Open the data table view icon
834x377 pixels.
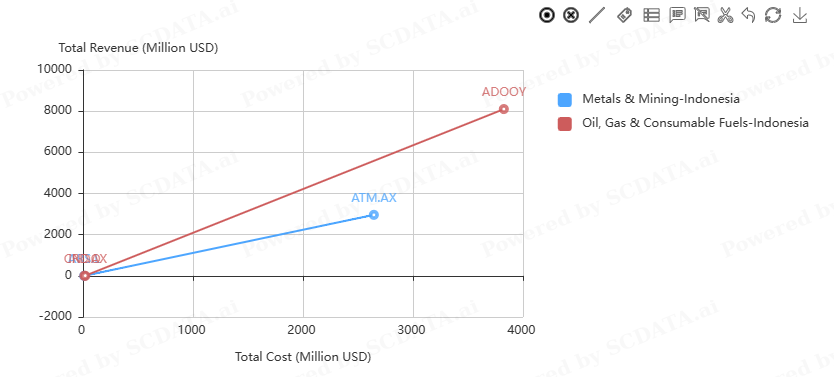(x=652, y=15)
